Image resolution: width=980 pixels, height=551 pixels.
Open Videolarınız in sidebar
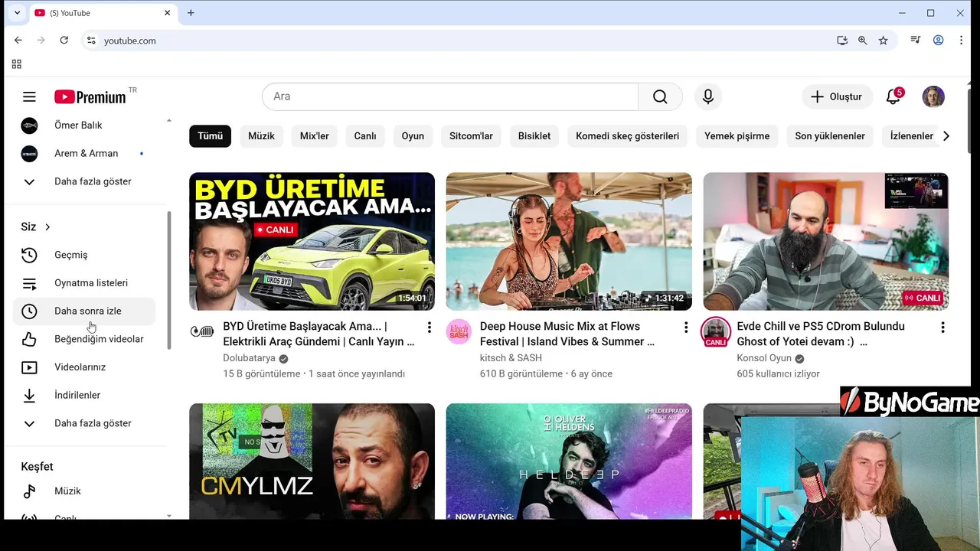(x=84, y=367)
